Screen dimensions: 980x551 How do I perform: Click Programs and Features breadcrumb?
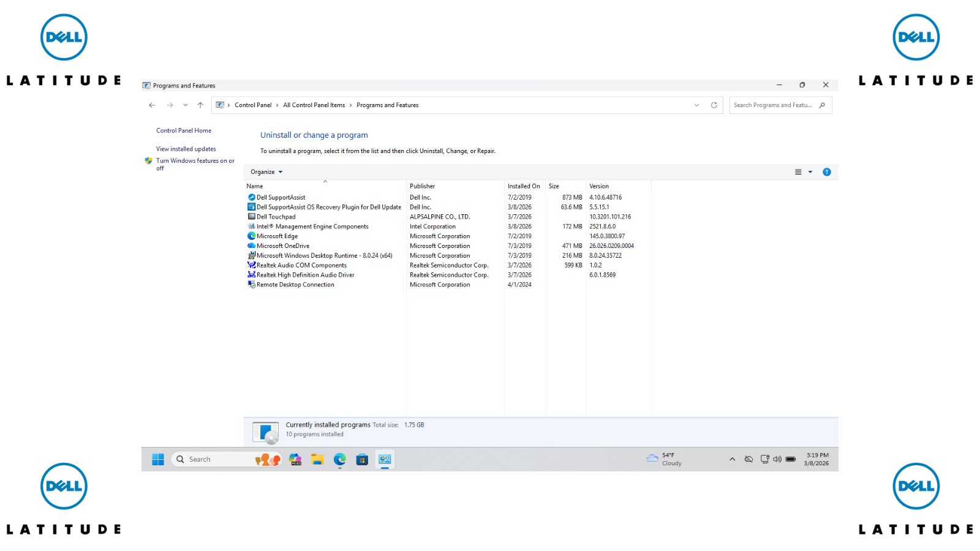click(x=388, y=105)
